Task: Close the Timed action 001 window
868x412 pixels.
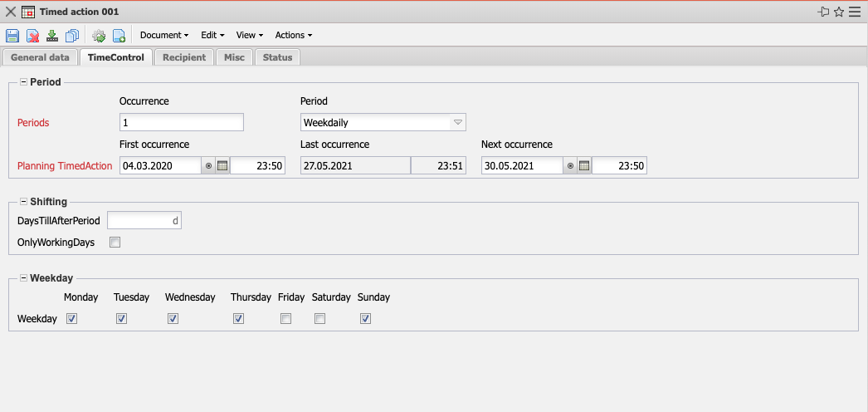Action: [11, 12]
